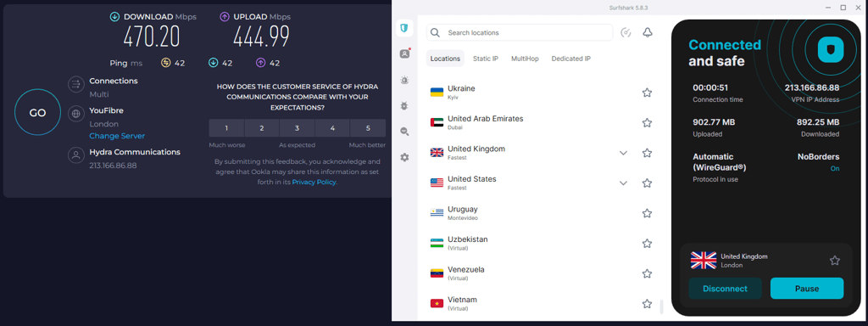Viewport: 868px width, 326px height.
Task: Click the idle ping yellow icon
Action: [165, 63]
